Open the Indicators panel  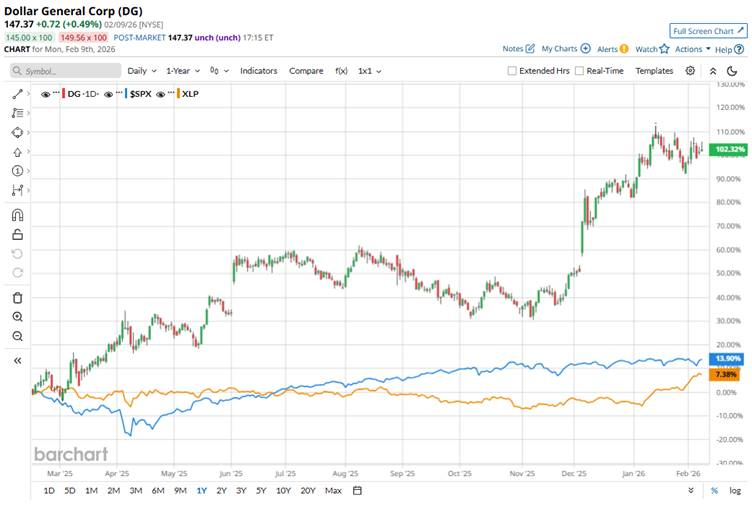[258, 71]
